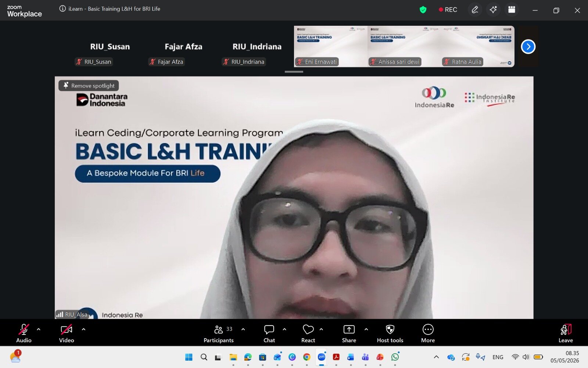Open PowerPoint from taskbar
This screenshot has height=368, width=588.
(x=380, y=357)
